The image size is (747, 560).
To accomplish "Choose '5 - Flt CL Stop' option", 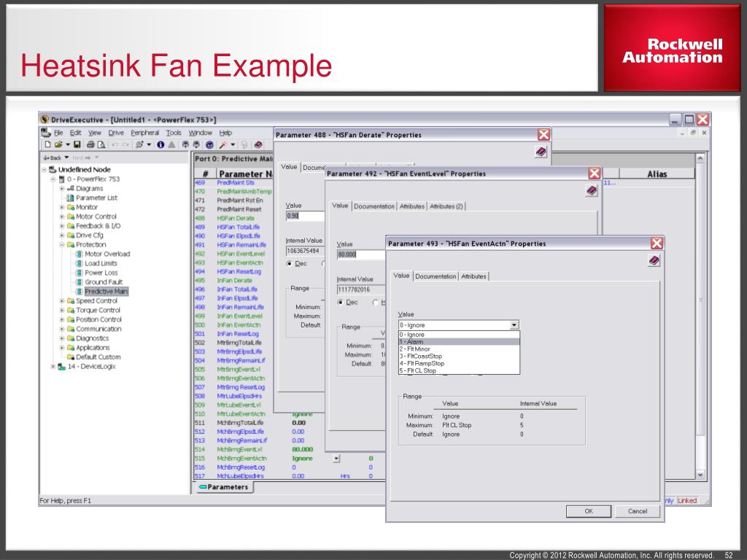I will coord(459,370).
